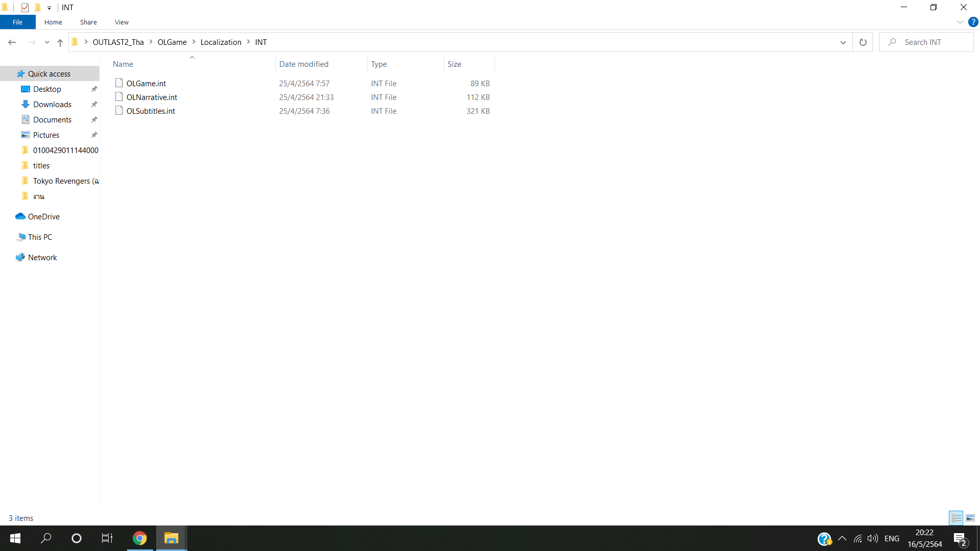This screenshot has height=551, width=980.
Task: Select OneDrive in navigation pane
Action: (43, 217)
